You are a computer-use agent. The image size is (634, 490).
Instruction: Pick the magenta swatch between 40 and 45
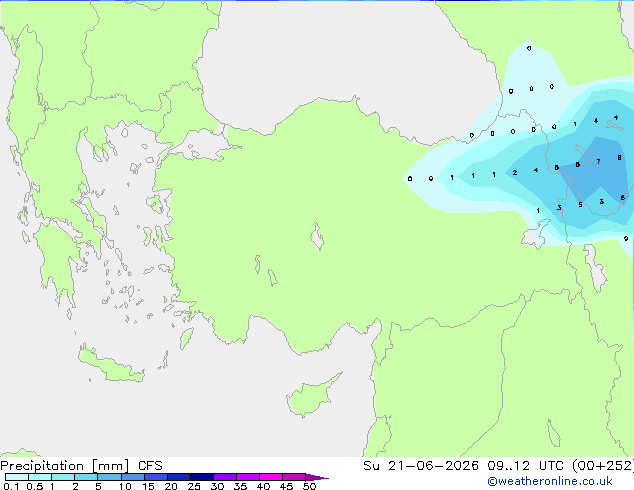[x=271, y=477]
